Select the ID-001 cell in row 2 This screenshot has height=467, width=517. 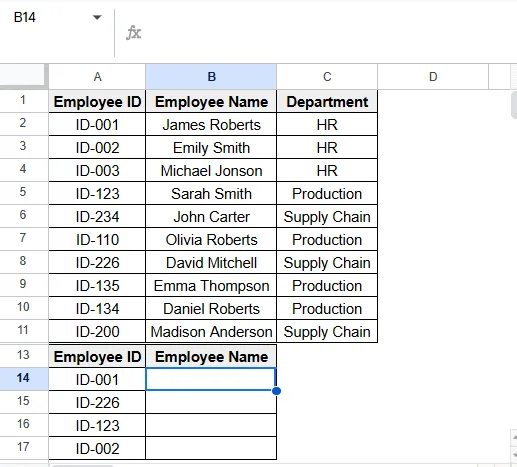[x=97, y=124]
